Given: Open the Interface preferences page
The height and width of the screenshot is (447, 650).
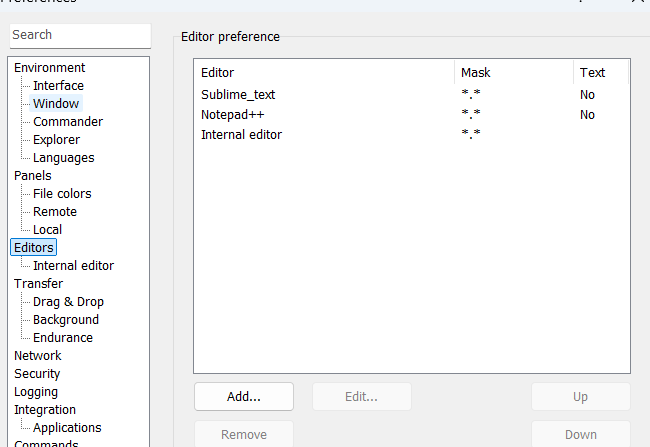Looking at the screenshot, I should coord(58,86).
